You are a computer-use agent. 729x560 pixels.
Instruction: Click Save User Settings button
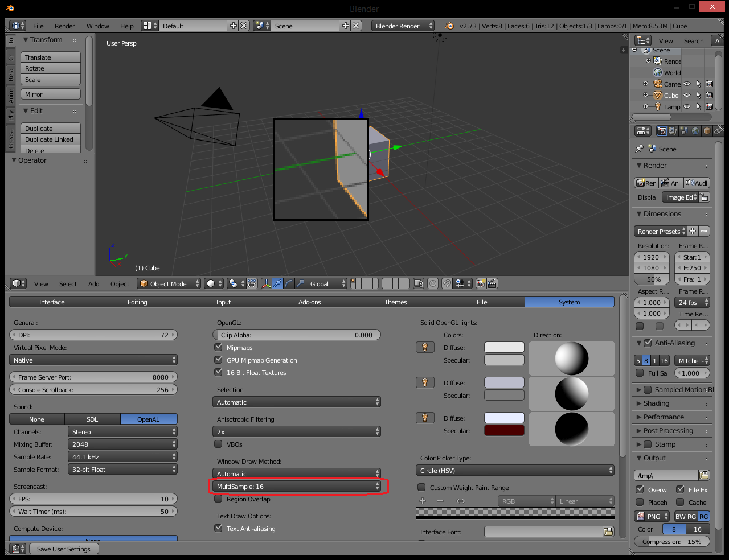click(64, 549)
